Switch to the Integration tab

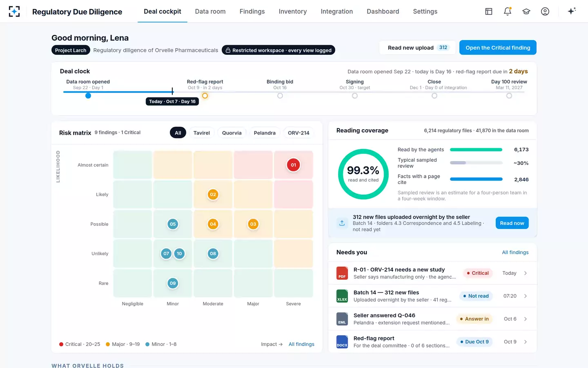pyautogui.click(x=337, y=11)
